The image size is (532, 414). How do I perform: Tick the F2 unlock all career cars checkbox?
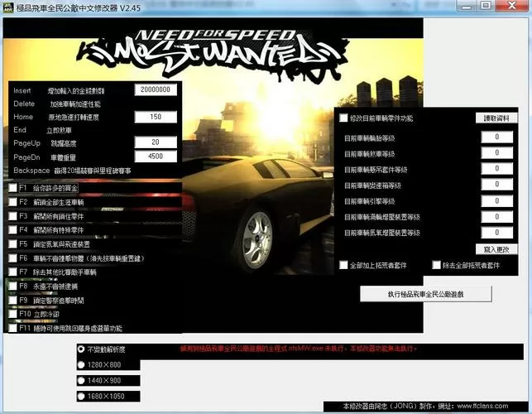(x=13, y=202)
